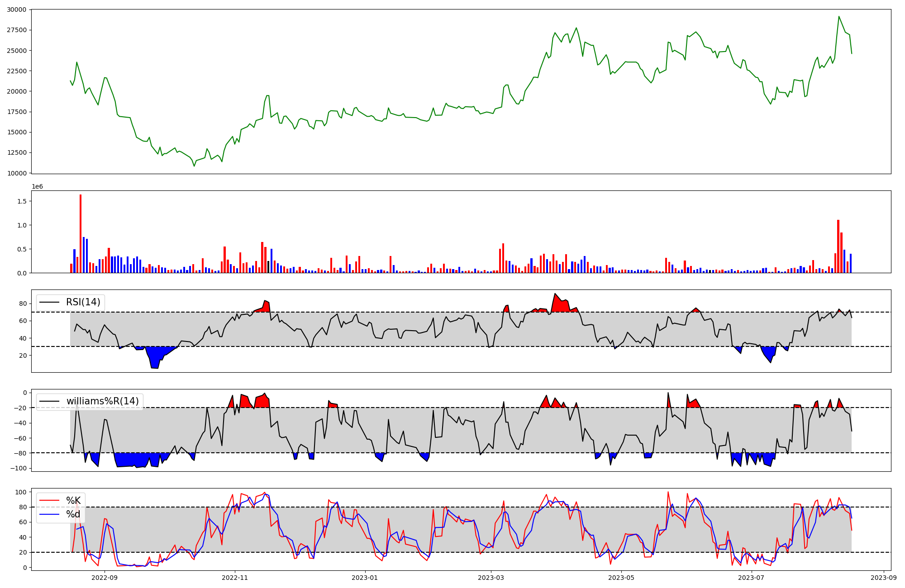
Task: Click the 2022-09 x-axis date label
Action: pos(105,578)
